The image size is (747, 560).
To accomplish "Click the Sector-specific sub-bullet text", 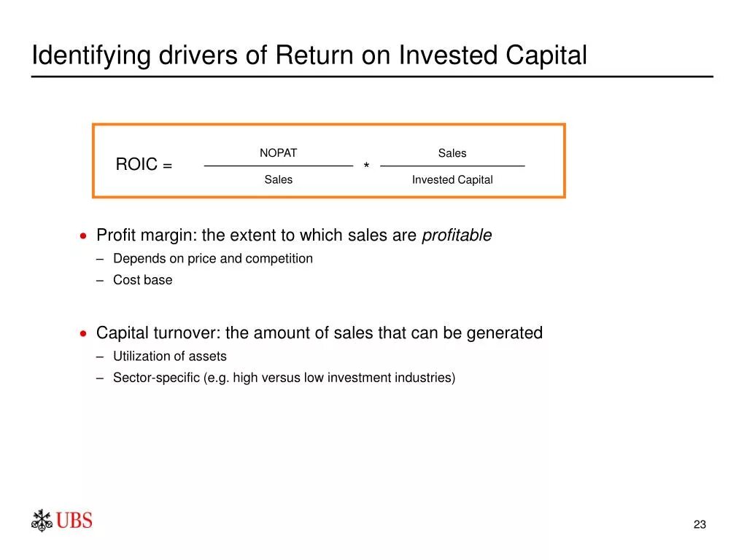I will tap(284, 378).
